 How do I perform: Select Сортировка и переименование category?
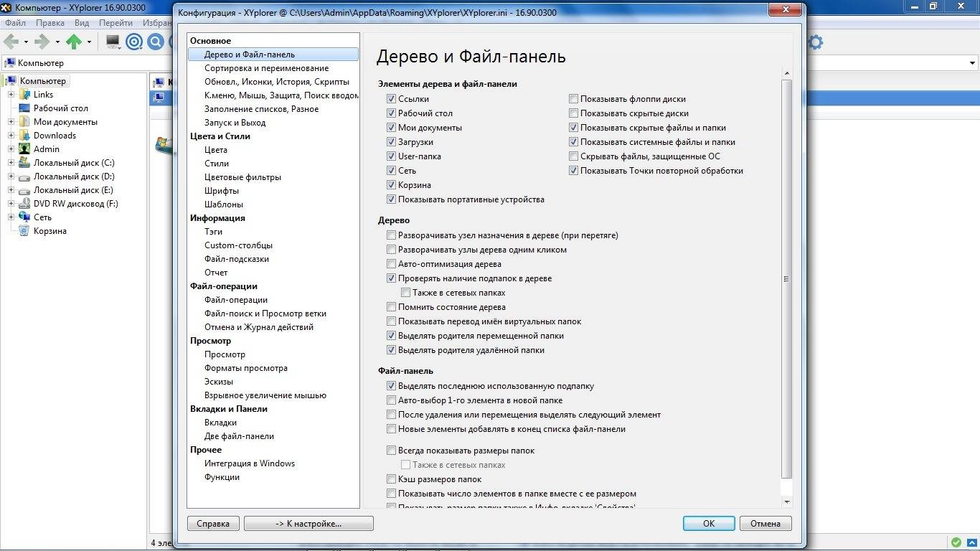click(267, 68)
